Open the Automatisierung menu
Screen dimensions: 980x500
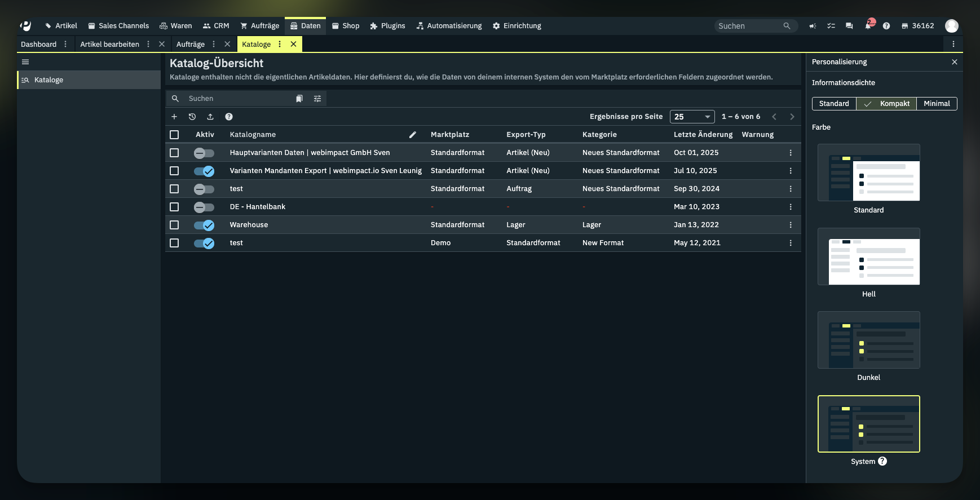coord(449,26)
